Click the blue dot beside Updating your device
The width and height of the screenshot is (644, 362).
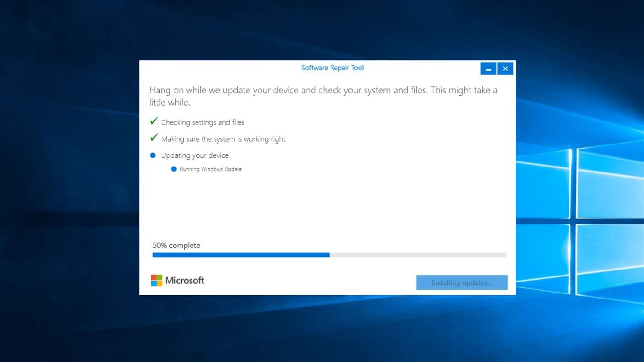pos(153,155)
